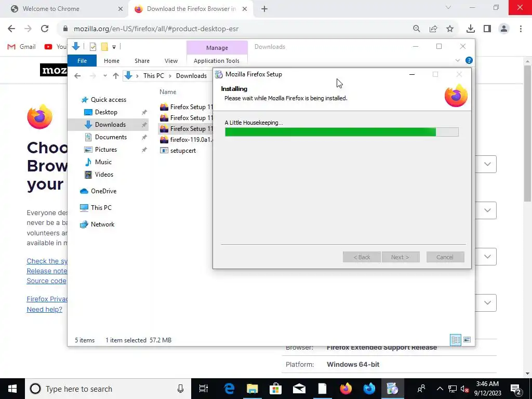The image size is (532, 399).
Task: Open the Mail app from the taskbar
Action: tap(299, 389)
